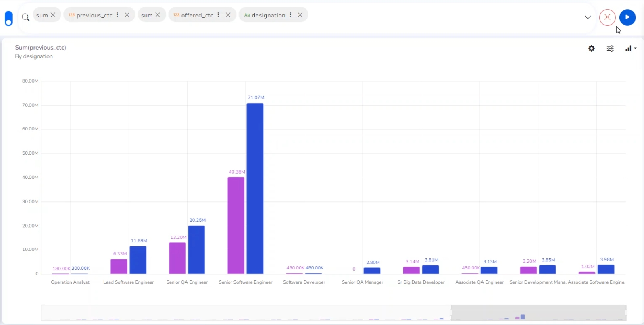Image resolution: width=644 pixels, height=325 pixels.
Task: Remove the offered_ctc chip with its X
Action: click(x=228, y=15)
